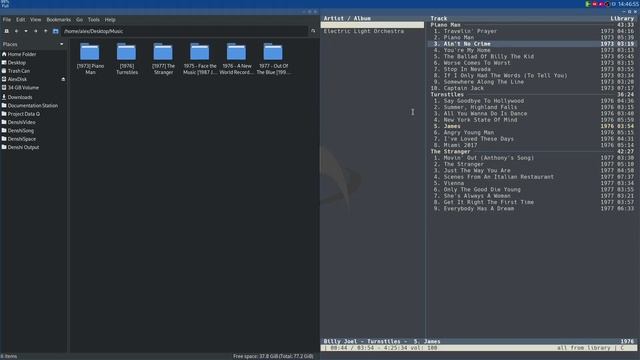This screenshot has height=360, width=640.
Task: Click the new tab toolbar icon
Action: click(x=7, y=31)
